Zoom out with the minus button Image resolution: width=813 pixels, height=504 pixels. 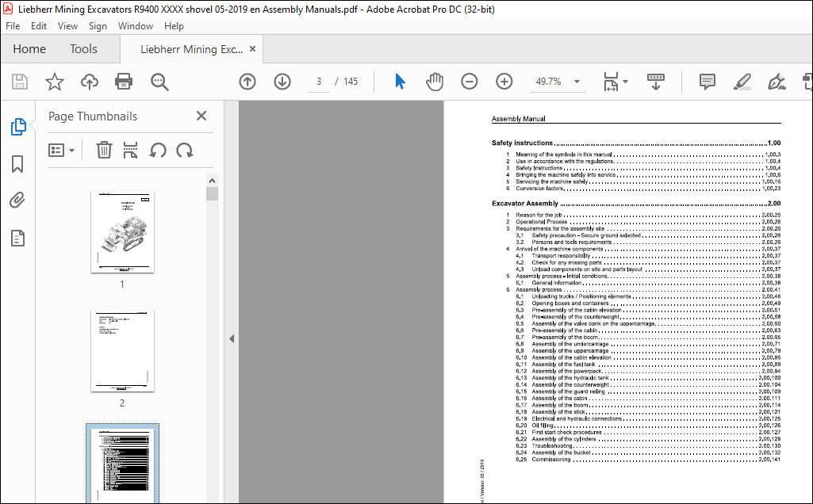[x=470, y=82]
